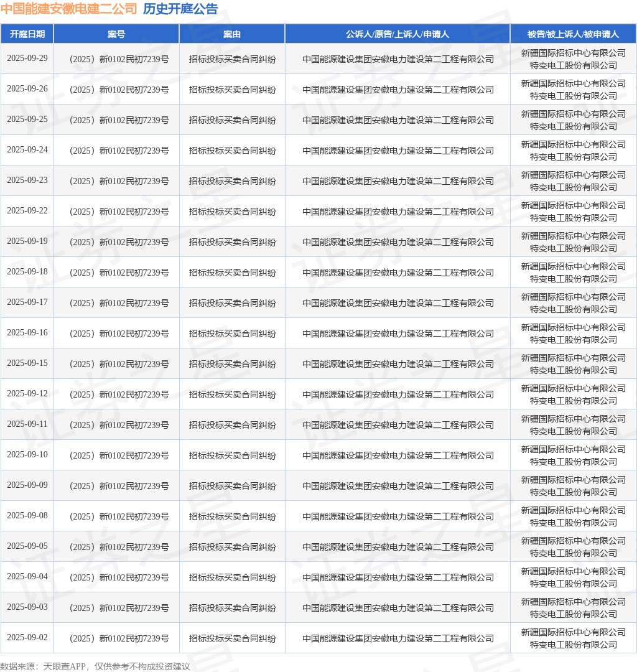Click 特变电工股份有限公司 in the 2025-09-15 row
This screenshot has width=637, height=672.
coord(573,370)
